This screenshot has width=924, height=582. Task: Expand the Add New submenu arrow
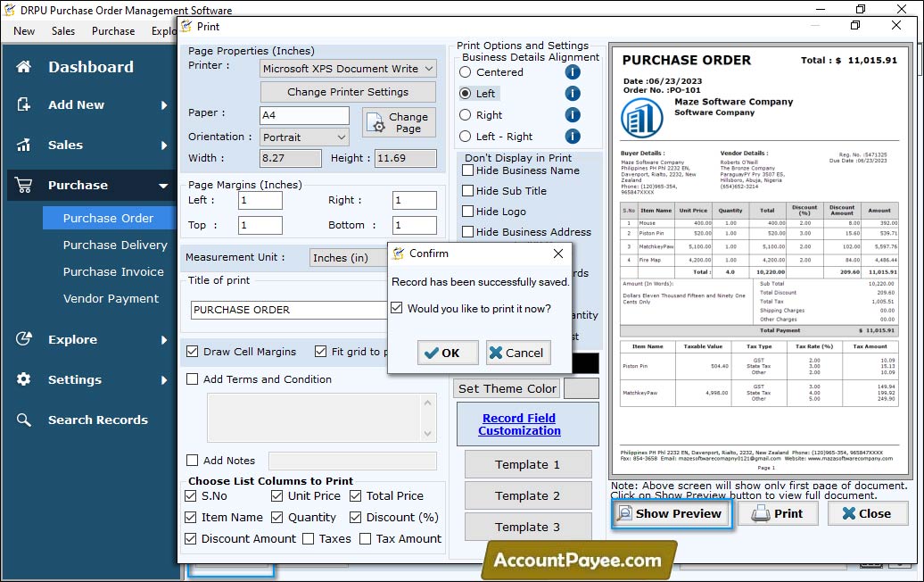(x=164, y=105)
